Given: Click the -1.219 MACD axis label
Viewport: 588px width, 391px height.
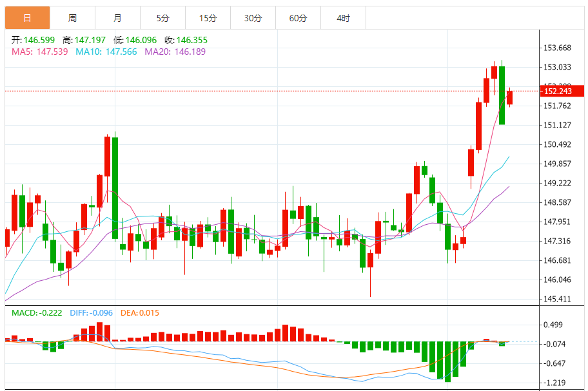Looking at the screenshot, I should 554,383.
